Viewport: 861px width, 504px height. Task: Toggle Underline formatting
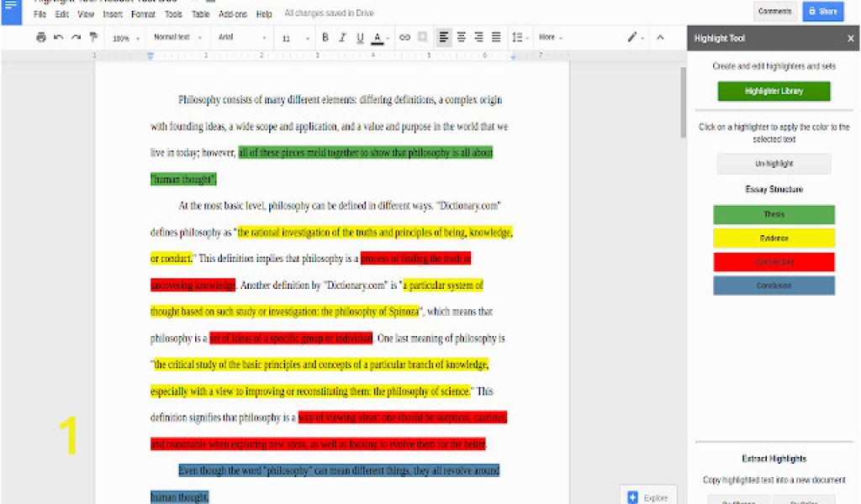(x=360, y=37)
